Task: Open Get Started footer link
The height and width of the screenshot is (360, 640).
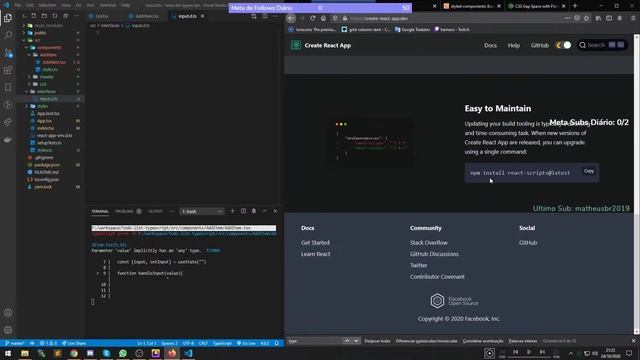Action: pyautogui.click(x=315, y=242)
